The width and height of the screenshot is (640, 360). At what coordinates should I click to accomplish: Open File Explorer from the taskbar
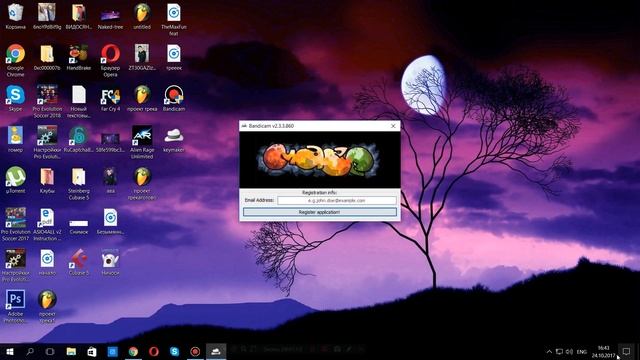coord(71,351)
